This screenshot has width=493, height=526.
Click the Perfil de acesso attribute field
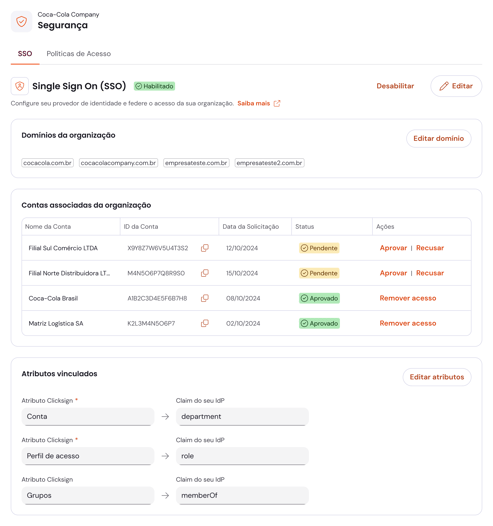click(88, 456)
